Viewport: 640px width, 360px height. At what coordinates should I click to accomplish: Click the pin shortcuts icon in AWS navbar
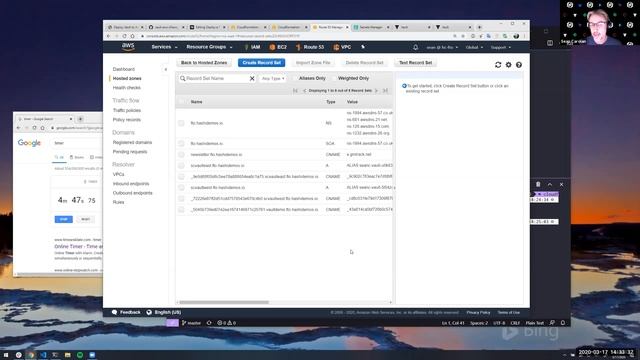363,47
